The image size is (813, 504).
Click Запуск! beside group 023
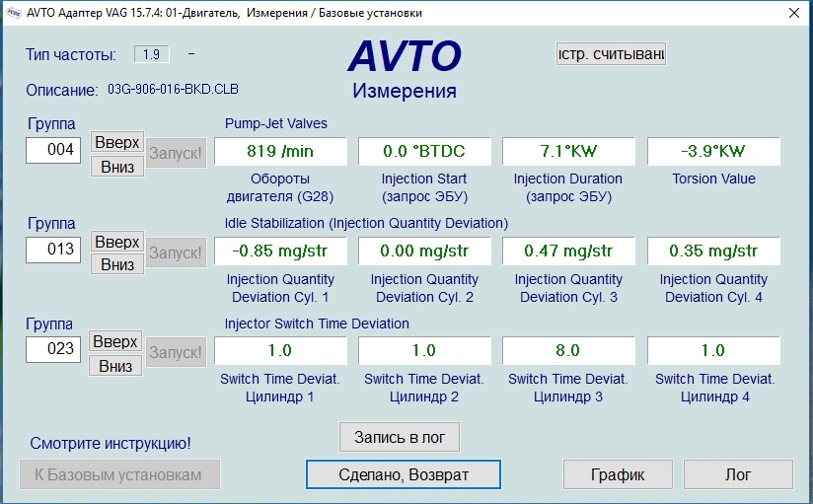[176, 352]
